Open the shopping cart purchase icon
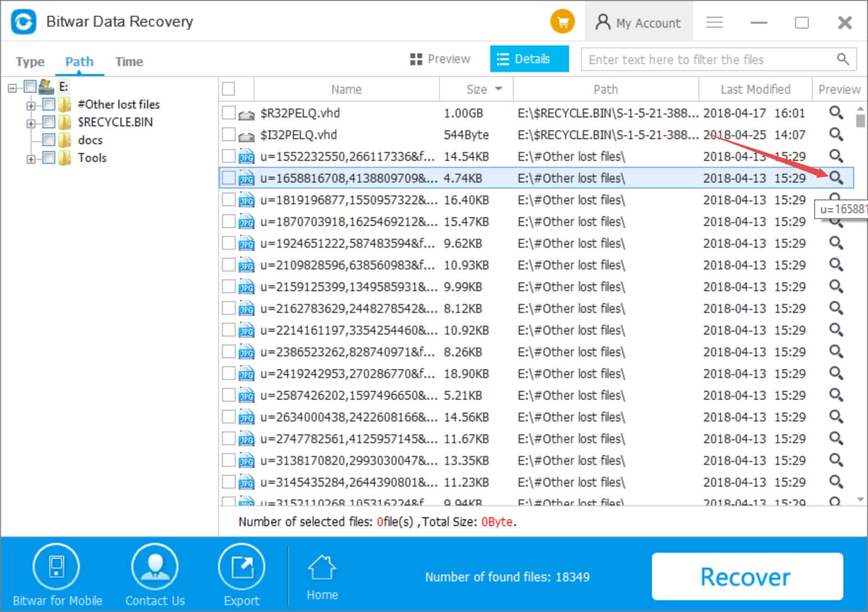This screenshot has width=868, height=612. click(562, 22)
